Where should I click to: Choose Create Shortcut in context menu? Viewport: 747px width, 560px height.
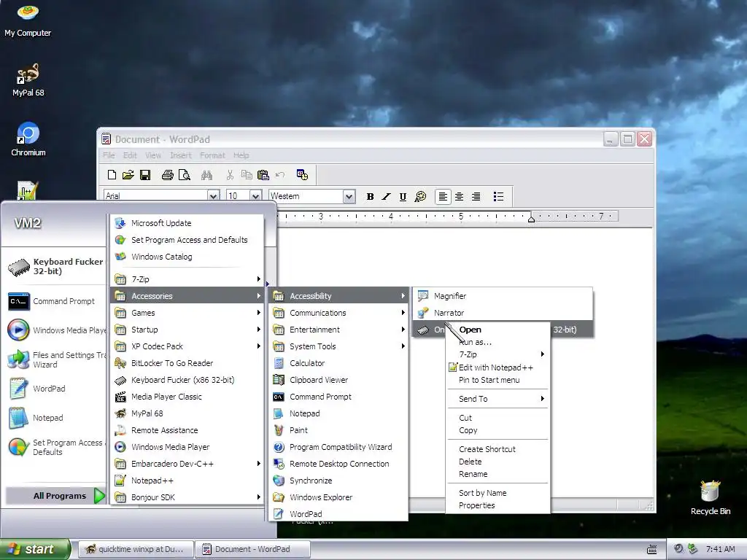pyautogui.click(x=498, y=449)
